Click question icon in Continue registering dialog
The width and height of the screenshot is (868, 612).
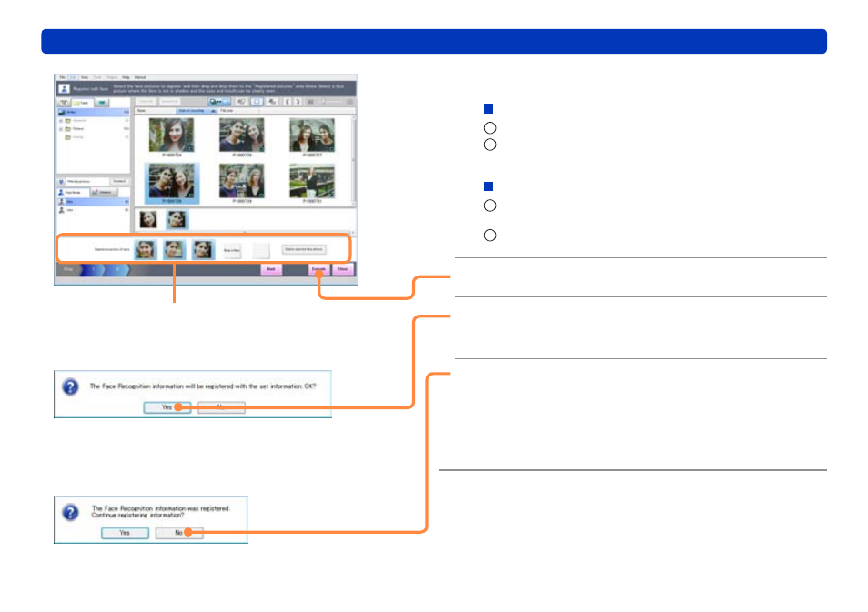point(70,512)
